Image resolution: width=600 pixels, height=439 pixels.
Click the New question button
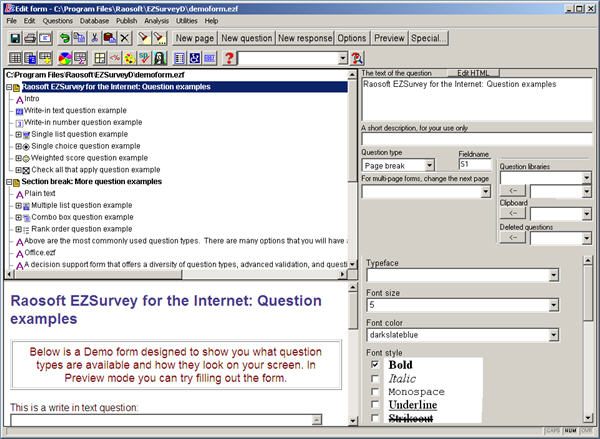[x=247, y=38]
